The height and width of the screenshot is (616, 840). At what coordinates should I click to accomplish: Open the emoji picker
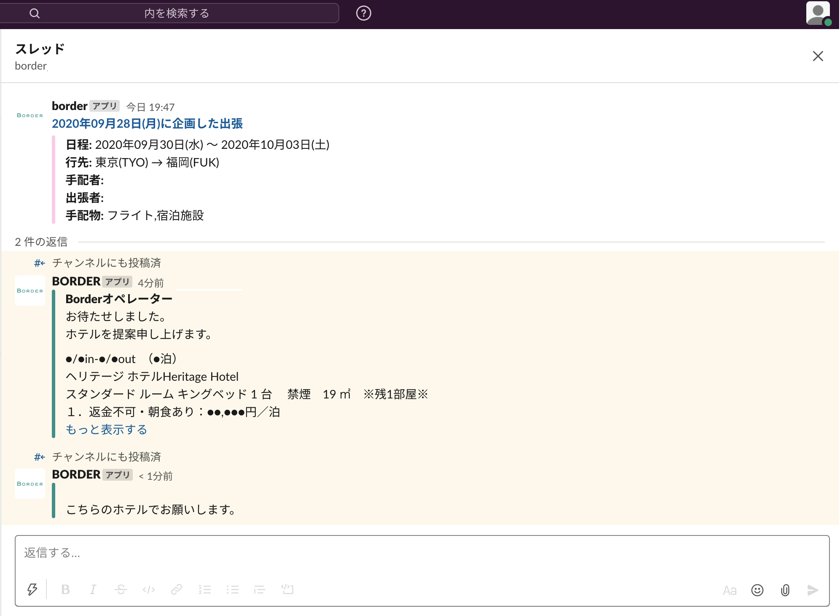tap(757, 590)
